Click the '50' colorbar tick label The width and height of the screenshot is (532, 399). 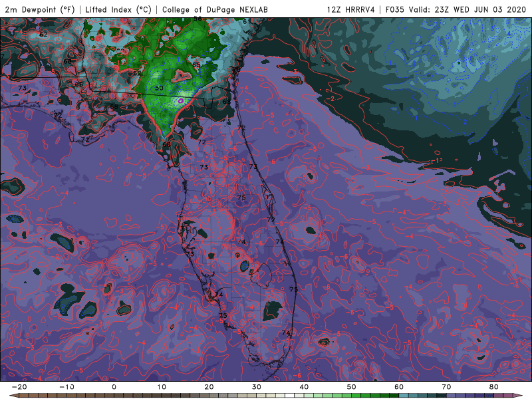point(352,387)
